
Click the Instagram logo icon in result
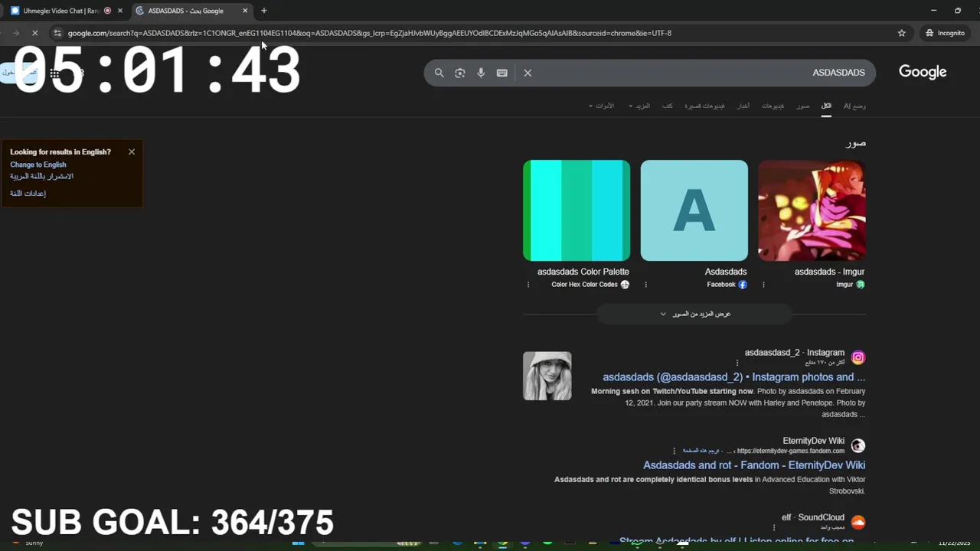tap(858, 357)
